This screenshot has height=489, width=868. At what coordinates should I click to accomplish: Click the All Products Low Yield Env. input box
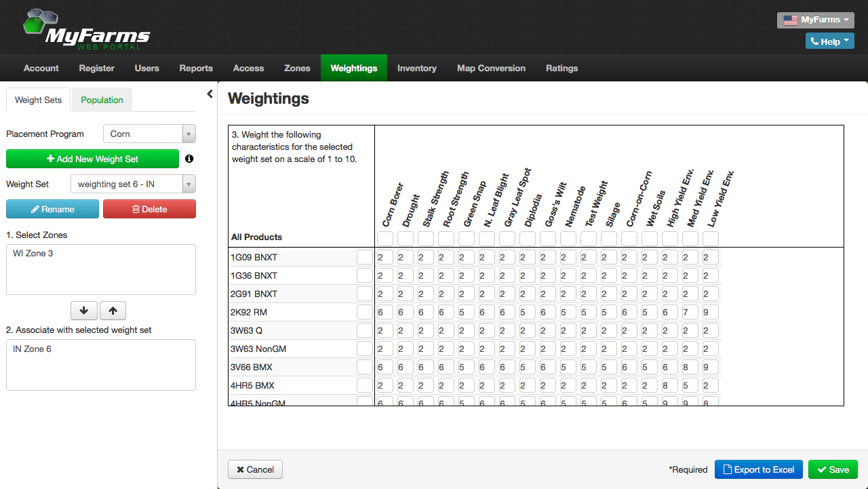click(x=711, y=239)
